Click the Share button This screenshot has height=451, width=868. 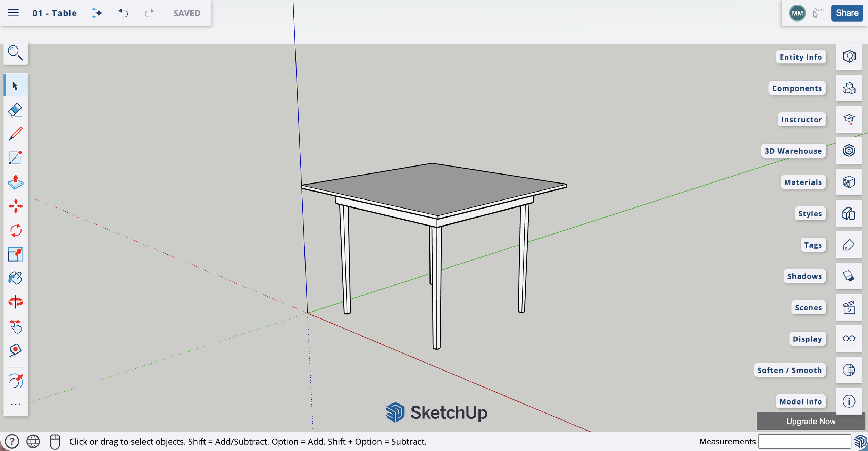(847, 12)
